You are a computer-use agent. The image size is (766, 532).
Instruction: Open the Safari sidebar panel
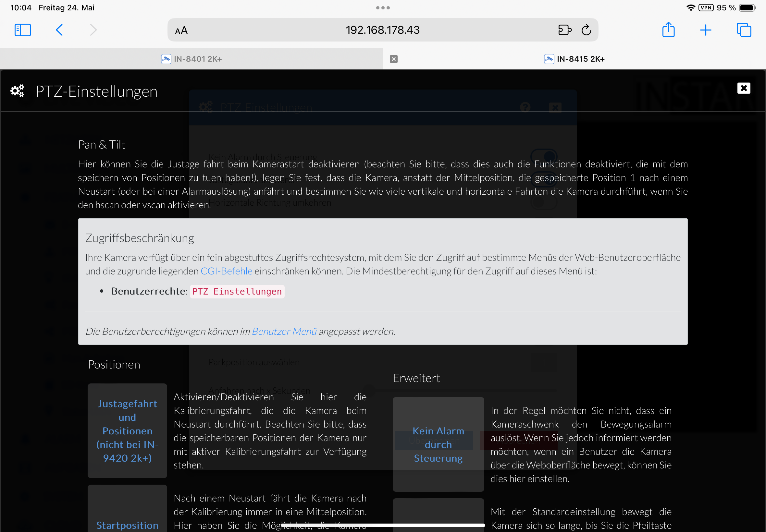coord(23,30)
